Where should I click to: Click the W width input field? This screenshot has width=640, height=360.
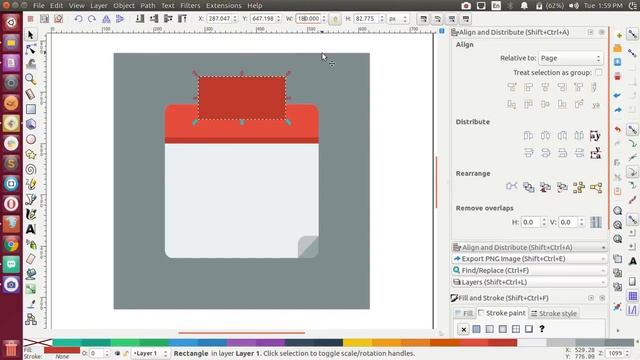point(308,19)
